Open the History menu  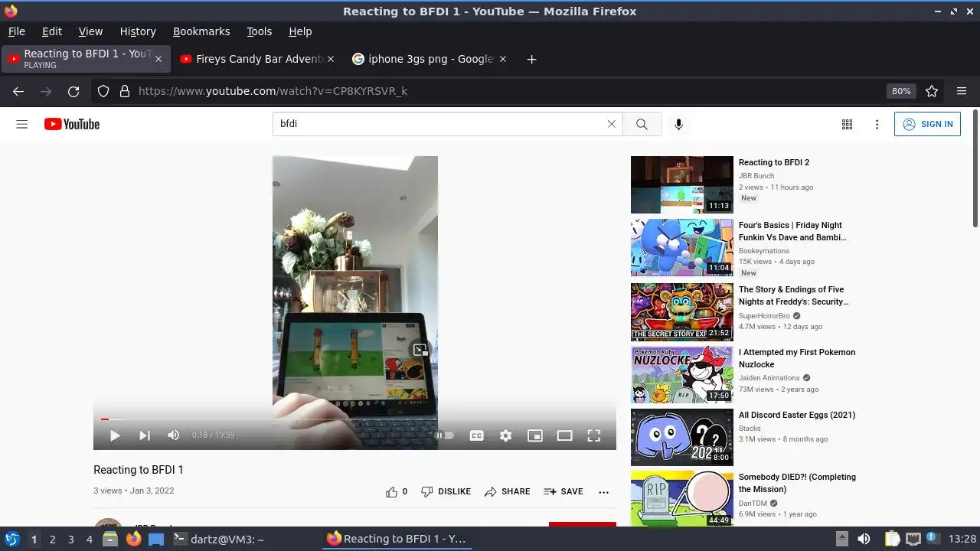138,31
